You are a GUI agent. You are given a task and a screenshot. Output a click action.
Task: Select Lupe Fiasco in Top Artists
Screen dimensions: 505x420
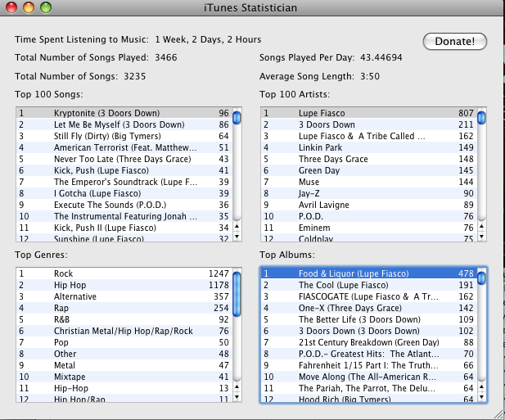369,113
